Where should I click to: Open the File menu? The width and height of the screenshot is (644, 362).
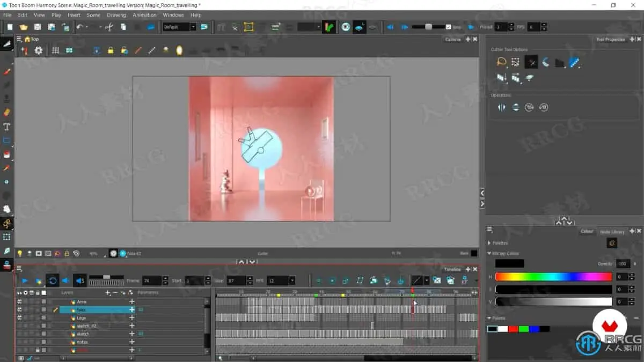(8, 15)
